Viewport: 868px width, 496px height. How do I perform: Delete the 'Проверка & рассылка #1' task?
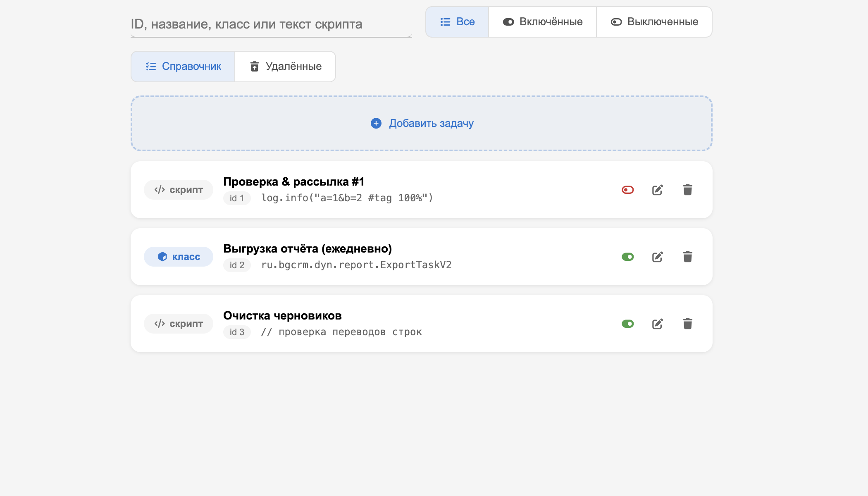pos(688,190)
